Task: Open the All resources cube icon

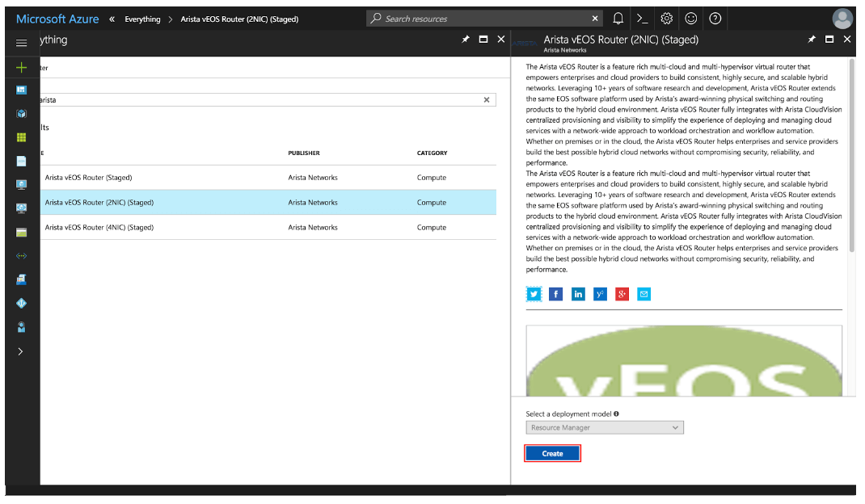Action: (x=22, y=114)
